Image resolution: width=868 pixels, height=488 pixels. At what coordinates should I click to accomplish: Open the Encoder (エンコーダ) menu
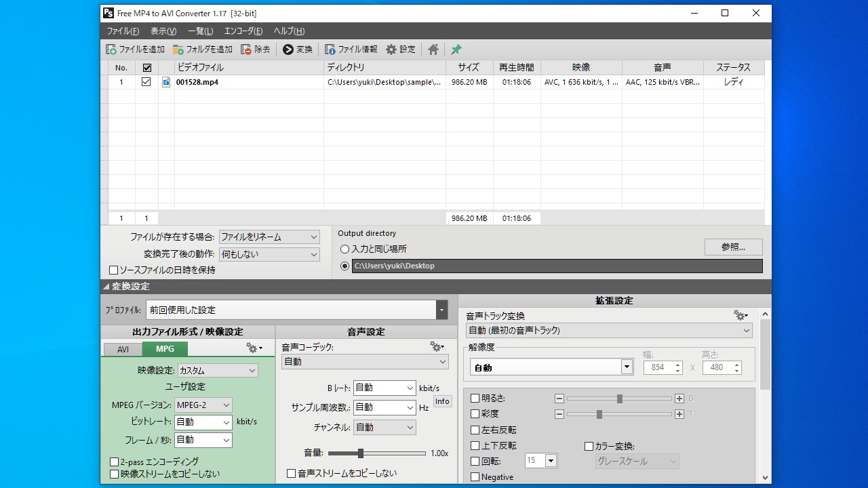(x=243, y=31)
